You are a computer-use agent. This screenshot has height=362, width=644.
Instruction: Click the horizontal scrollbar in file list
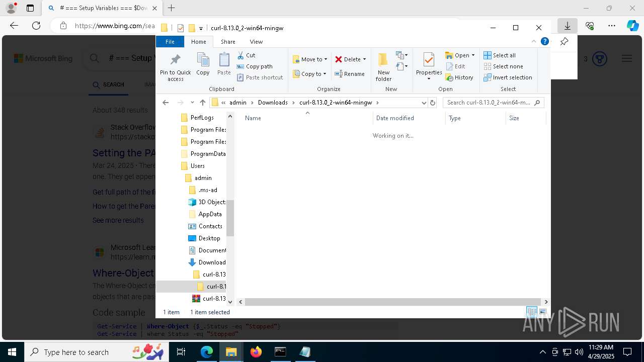pos(393,302)
